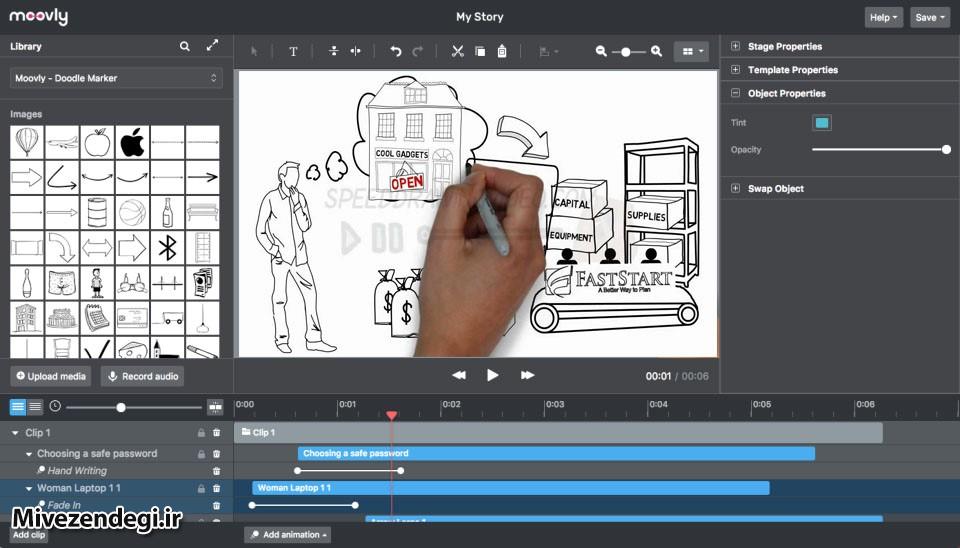Click the Record audio button
960x548 pixels.
[x=143, y=376]
